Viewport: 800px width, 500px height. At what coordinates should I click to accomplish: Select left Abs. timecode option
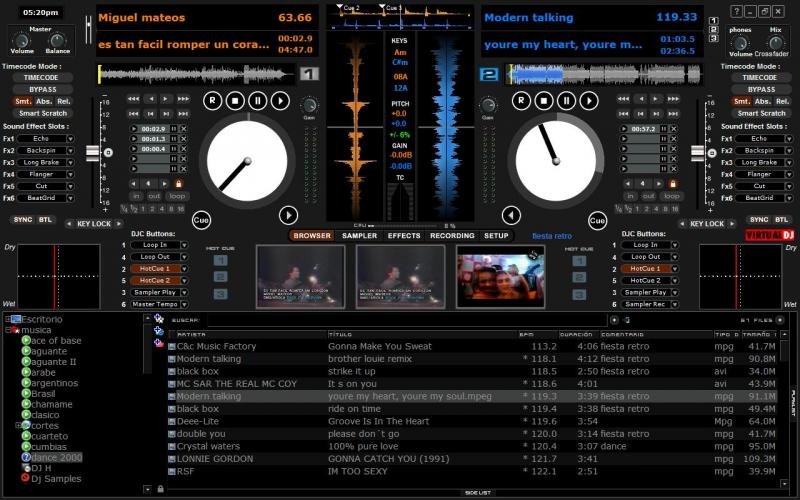pos(43,102)
